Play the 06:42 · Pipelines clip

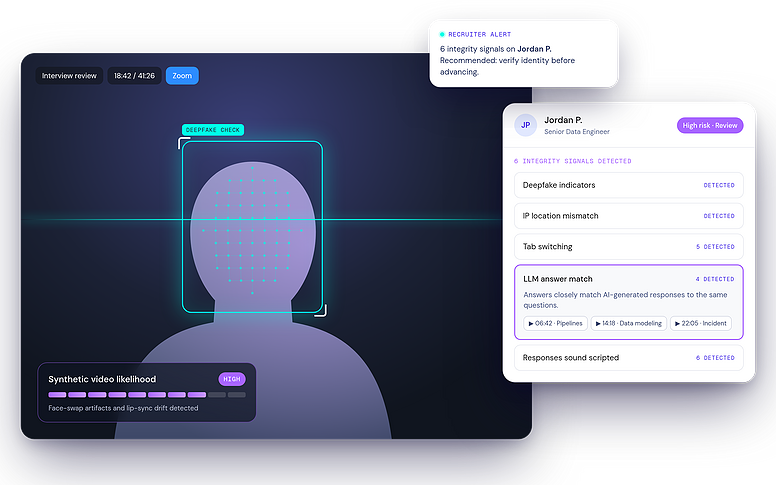pyautogui.click(x=555, y=323)
